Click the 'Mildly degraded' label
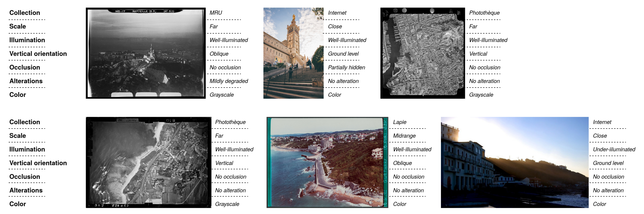The image size is (644, 214). click(229, 81)
